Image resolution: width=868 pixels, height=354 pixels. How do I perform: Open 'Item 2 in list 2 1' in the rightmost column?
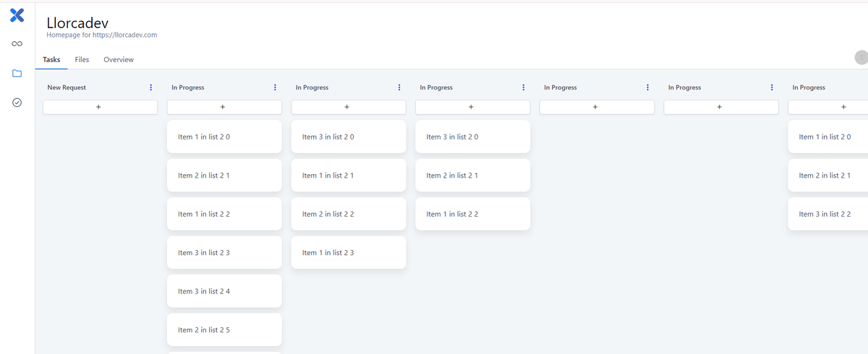point(828,176)
